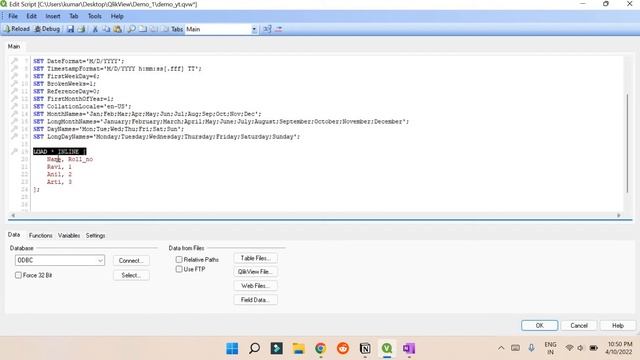Screen dimensions: 640x360
Task: Click the 'Name, Roll_no' header line
Action: click(70, 159)
